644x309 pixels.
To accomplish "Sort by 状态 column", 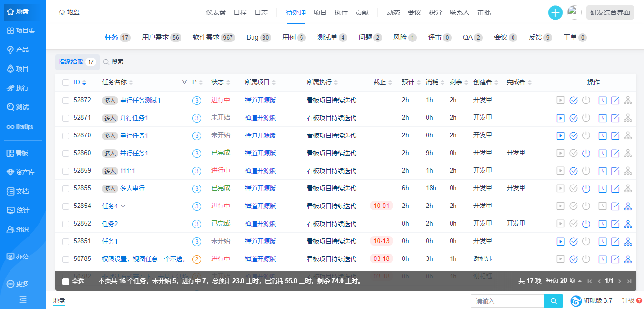I will (221, 82).
